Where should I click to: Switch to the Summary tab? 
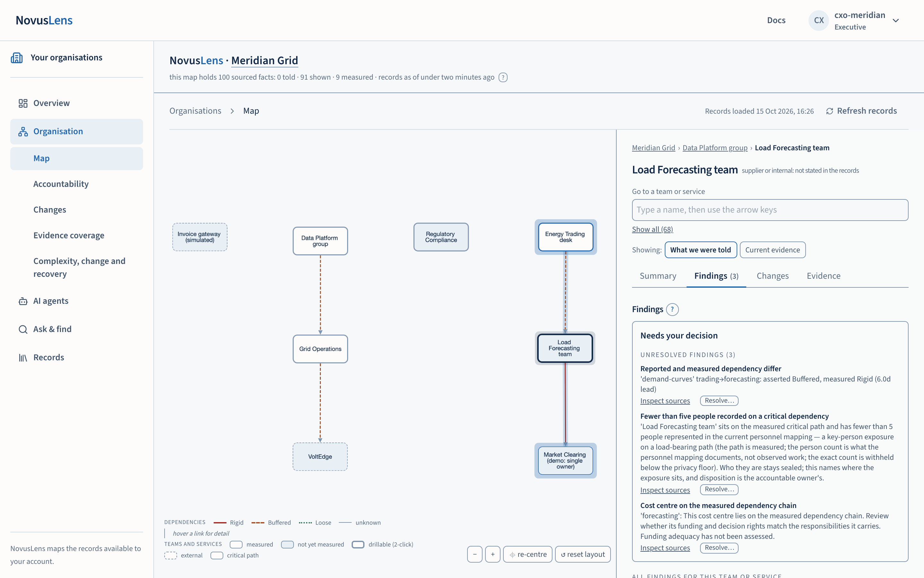(x=657, y=276)
